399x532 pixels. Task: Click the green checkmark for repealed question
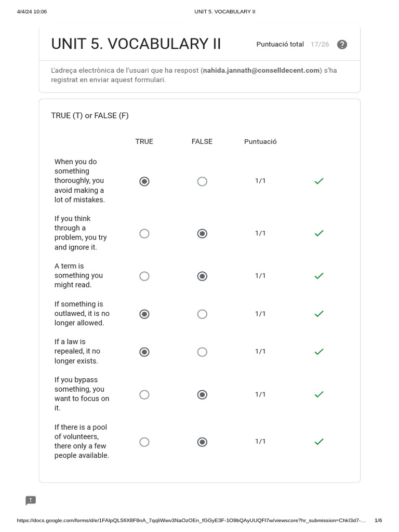coord(319,352)
